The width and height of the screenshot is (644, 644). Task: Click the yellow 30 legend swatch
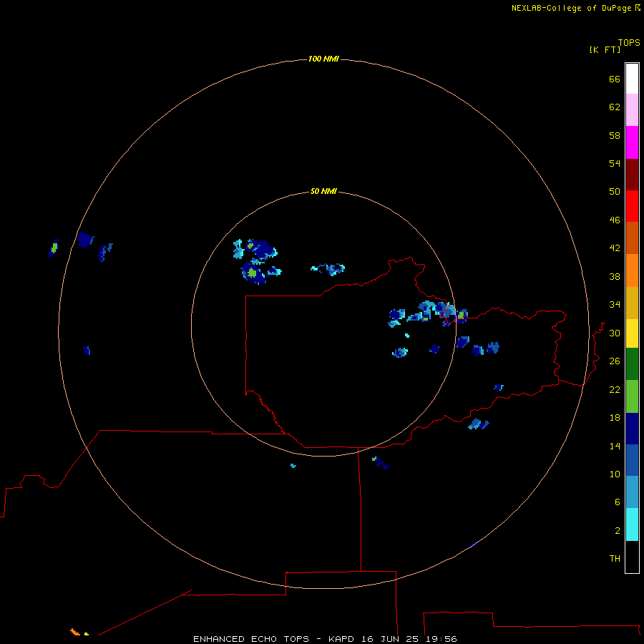click(632, 333)
